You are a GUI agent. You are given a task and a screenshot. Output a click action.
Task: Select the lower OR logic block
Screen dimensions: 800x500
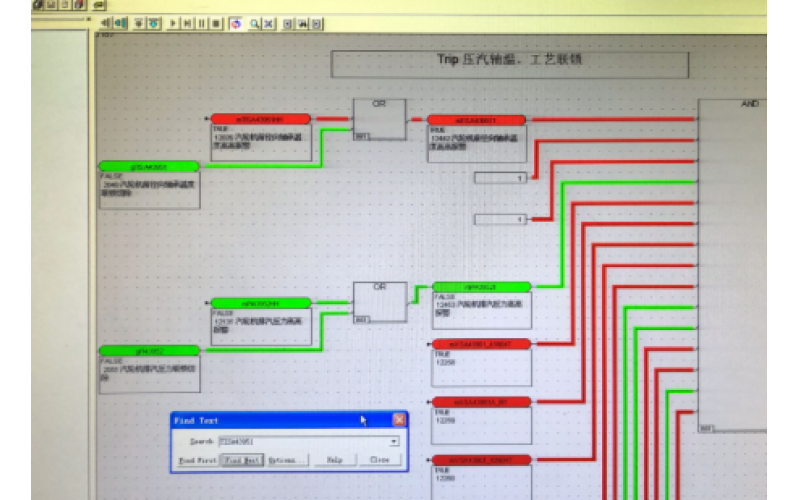click(380, 301)
